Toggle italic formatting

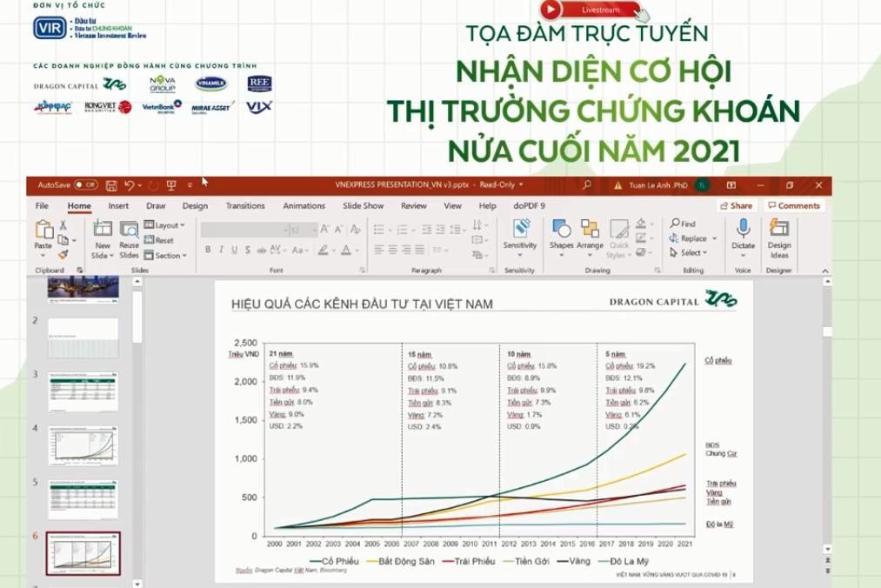(221, 249)
